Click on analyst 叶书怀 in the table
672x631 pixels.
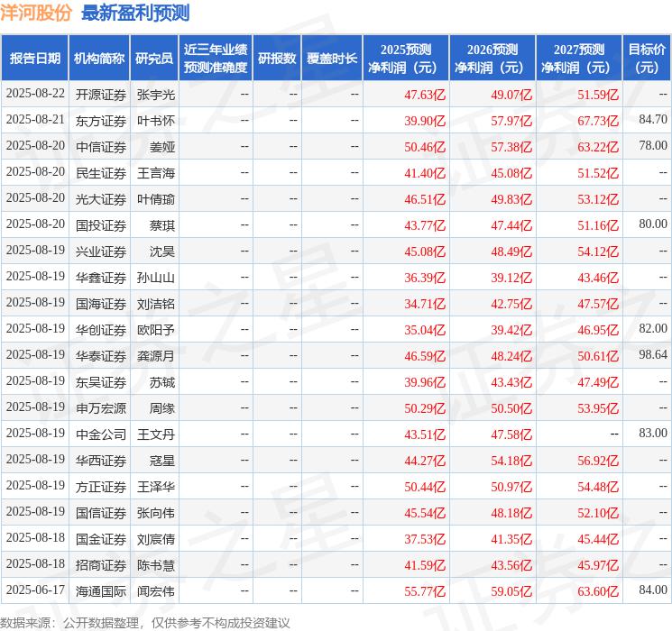(x=155, y=120)
